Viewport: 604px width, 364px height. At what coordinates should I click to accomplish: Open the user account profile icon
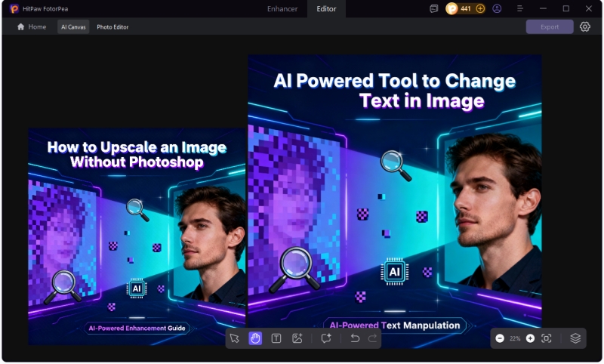(x=497, y=8)
